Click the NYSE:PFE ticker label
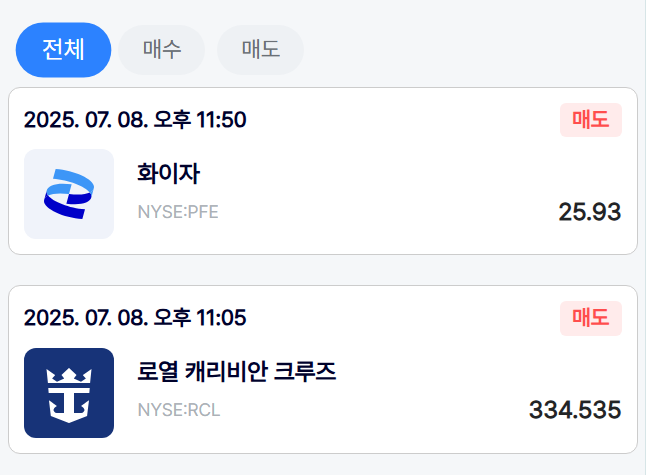646x475 pixels. tap(178, 212)
